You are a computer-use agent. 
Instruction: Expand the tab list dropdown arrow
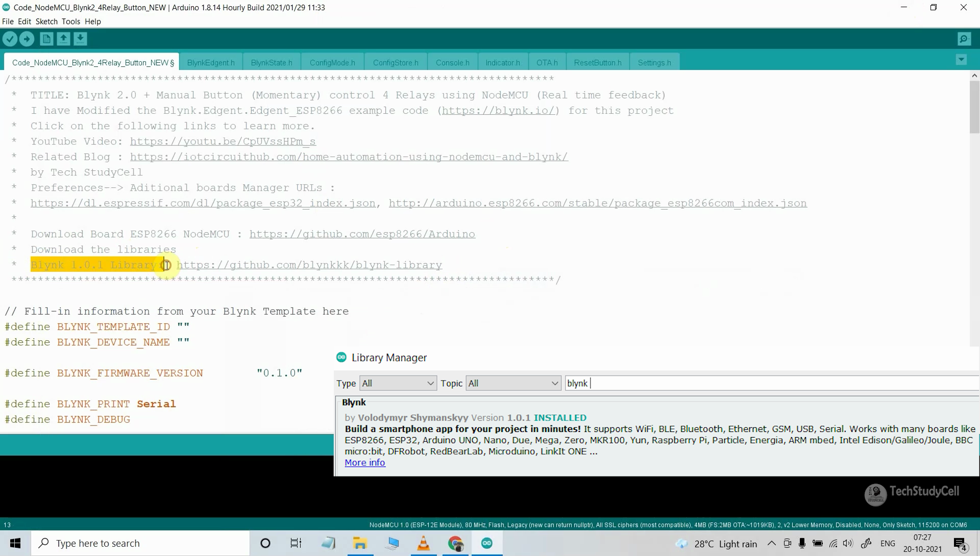tap(961, 60)
